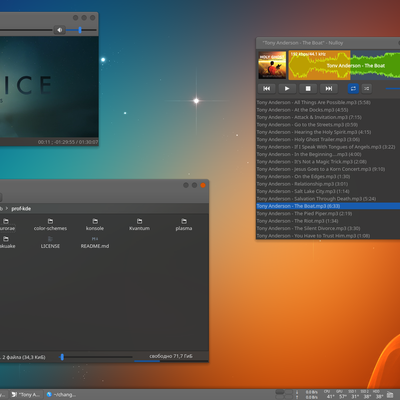Switch to ~/chang... taskbar entry
Screen dimensions: 400x400
[x=62, y=395]
